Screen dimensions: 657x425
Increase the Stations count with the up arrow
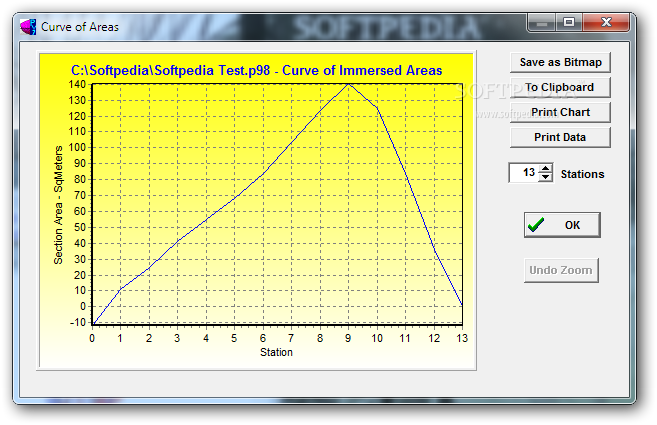pos(545,168)
